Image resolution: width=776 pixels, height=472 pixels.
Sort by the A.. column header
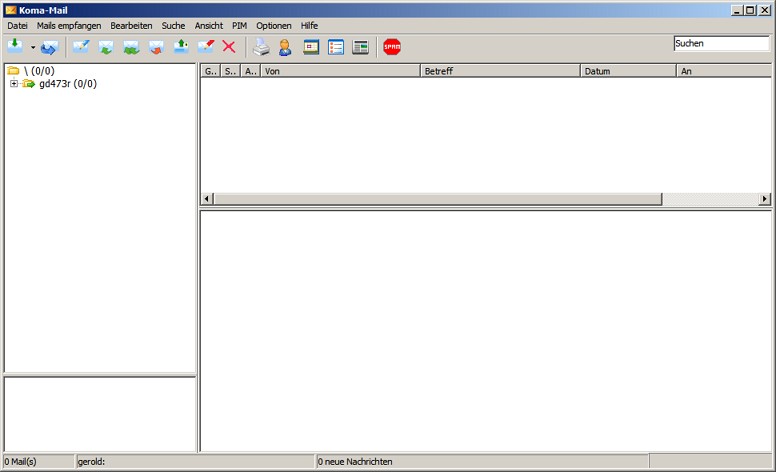[x=250, y=71]
